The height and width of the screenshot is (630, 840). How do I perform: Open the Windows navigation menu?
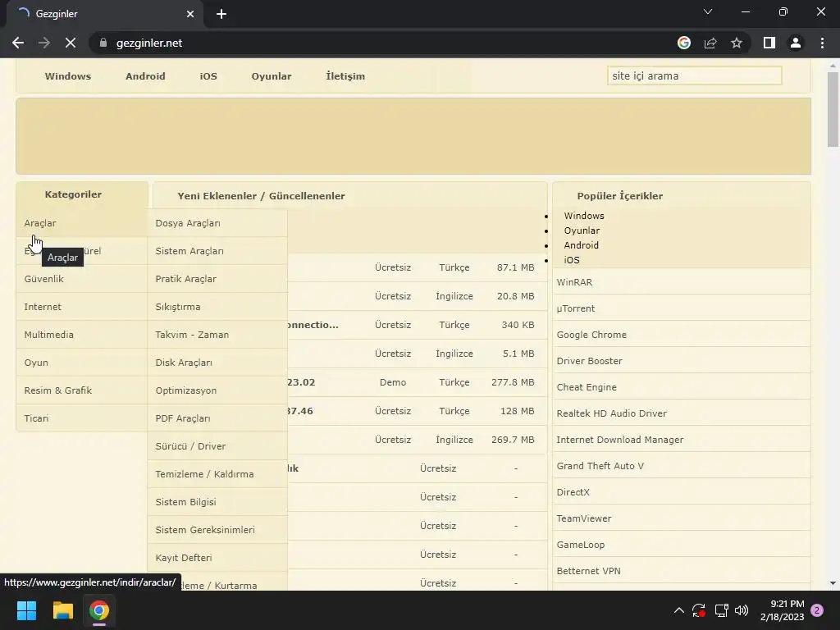pyautogui.click(x=68, y=76)
